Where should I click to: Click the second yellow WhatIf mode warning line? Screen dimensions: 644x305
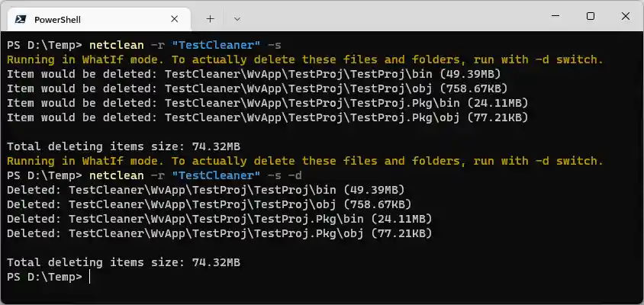pos(304,161)
